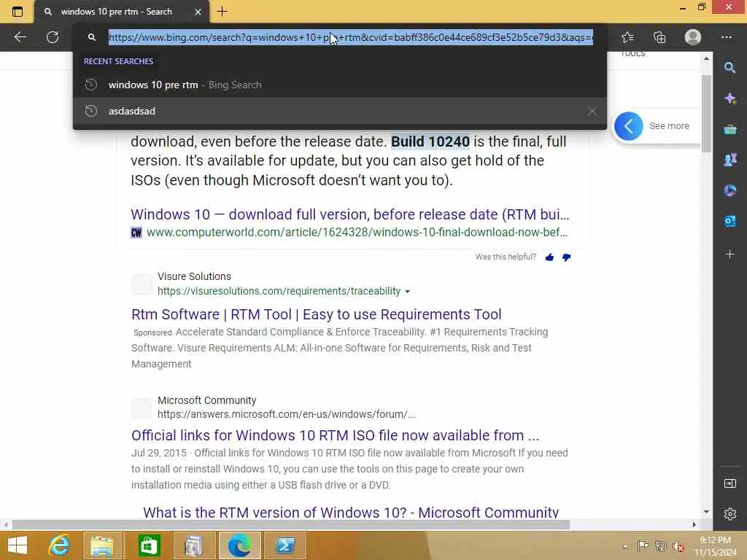Click the horizontal scrollbar thumb
The height and width of the screenshot is (560, 747).
[291, 525]
